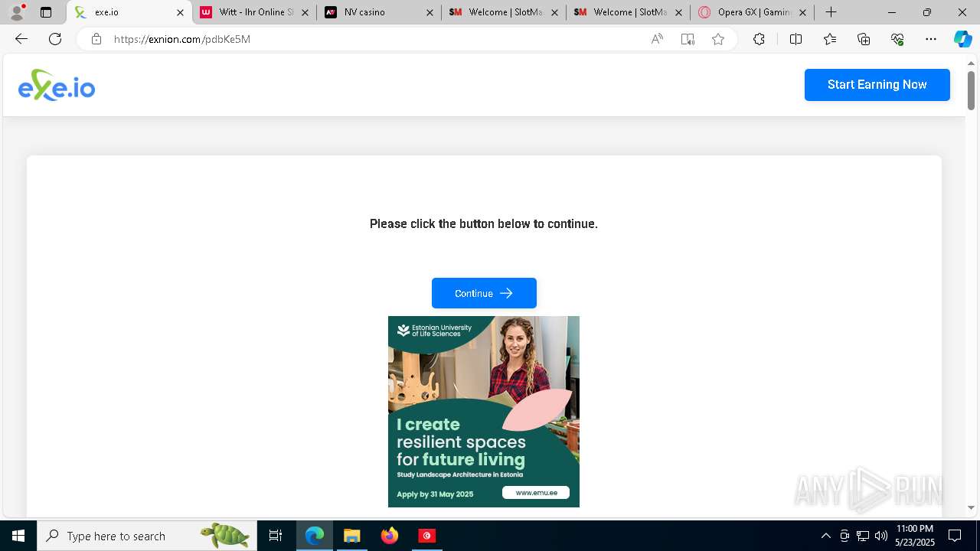Click the browser Back arrow

[21, 39]
